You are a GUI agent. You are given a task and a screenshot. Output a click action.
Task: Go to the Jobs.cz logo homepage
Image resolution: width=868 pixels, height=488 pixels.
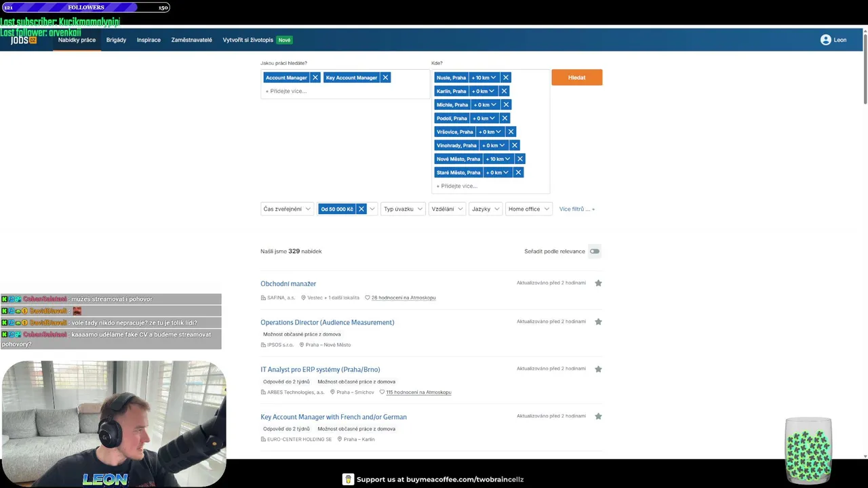(x=23, y=40)
